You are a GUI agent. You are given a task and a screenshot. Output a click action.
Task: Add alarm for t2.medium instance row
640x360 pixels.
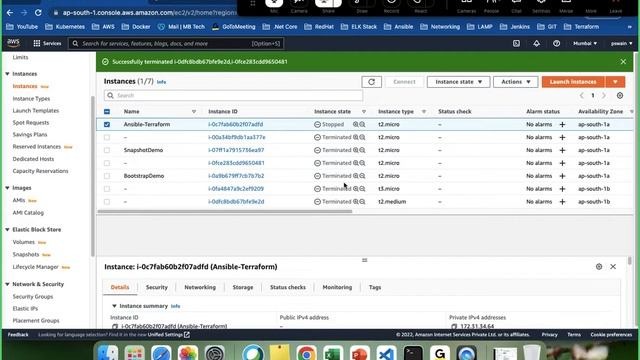pos(562,202)
